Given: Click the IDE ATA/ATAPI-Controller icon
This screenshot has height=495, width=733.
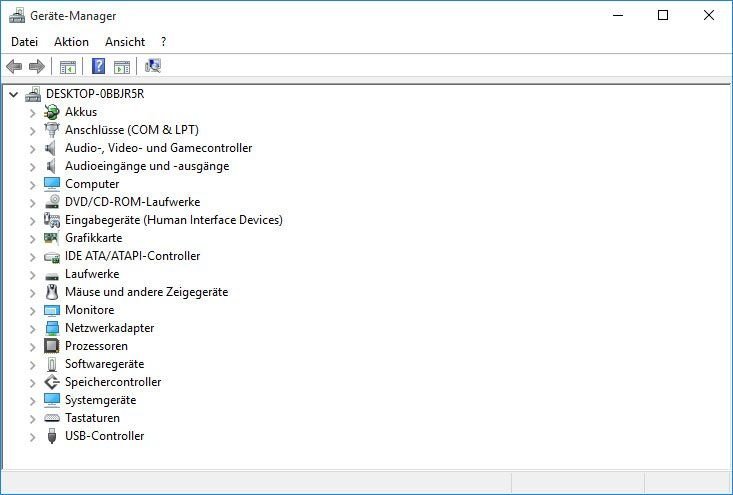Looking at the screenshot, I should pos(52,257).
